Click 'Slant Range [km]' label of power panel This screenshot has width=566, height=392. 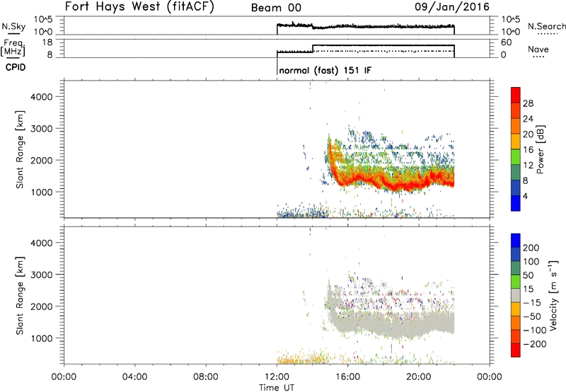point(20,149)
